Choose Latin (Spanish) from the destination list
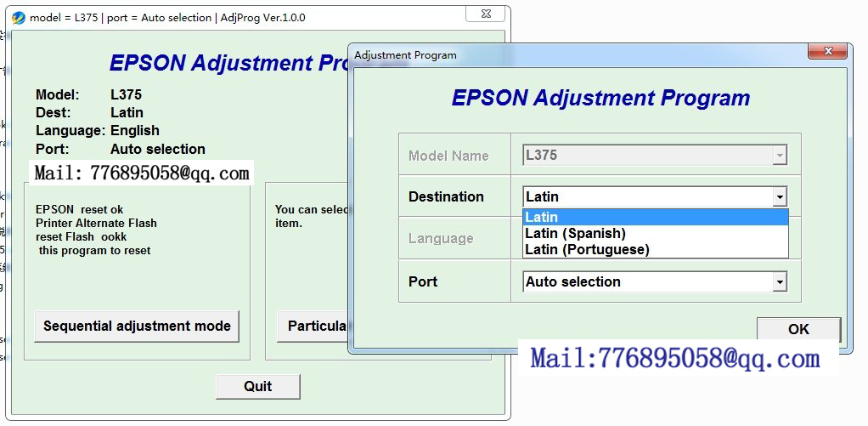The height and width of the screenshot is (426, 868). 656,233
